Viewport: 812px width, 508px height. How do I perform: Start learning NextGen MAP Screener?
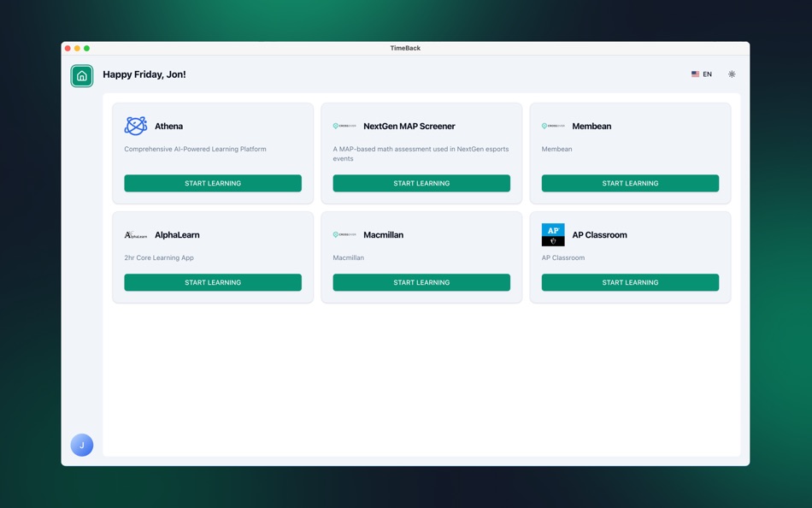(421, 183)
